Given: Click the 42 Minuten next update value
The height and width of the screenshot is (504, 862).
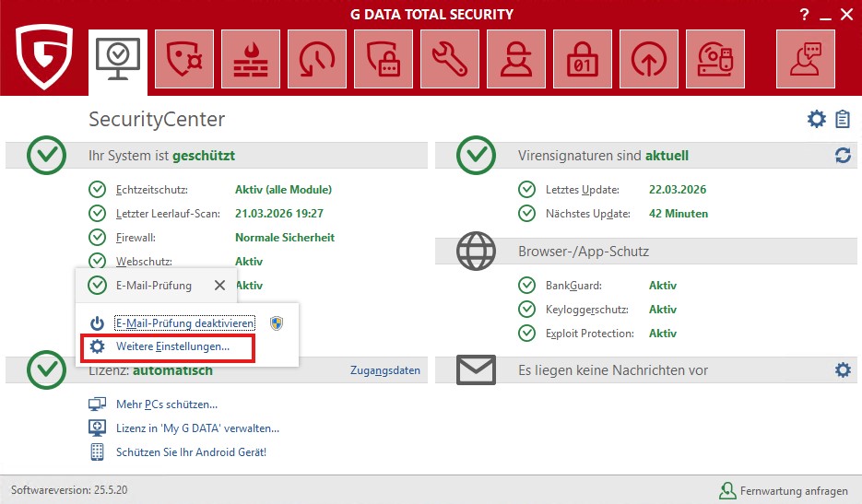Looking at the screenshot, I should [x=679, y=214].
